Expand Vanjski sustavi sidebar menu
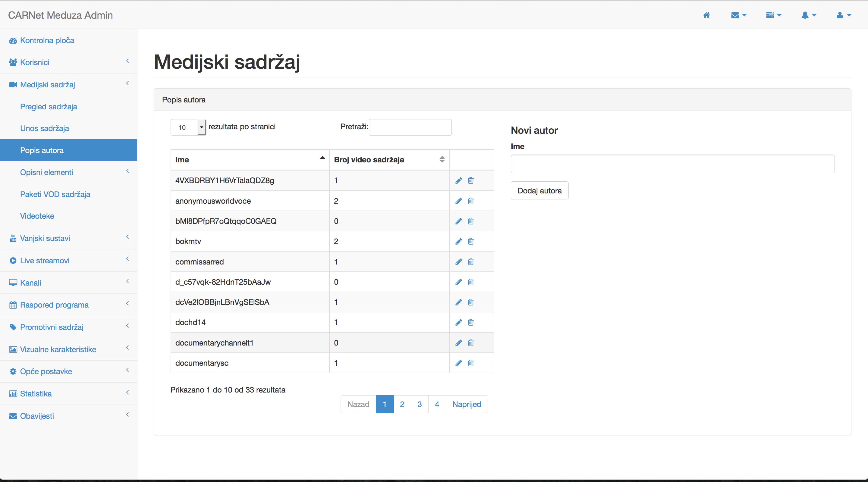 [x=68, y=238]
